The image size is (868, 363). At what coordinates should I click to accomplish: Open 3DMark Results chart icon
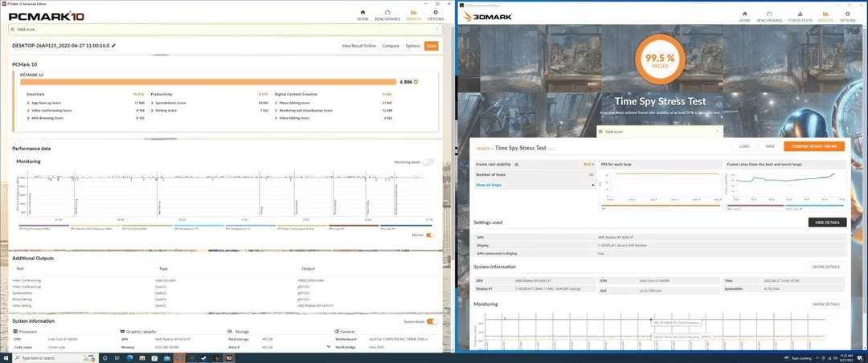pyautogui.click(x=826, y=14)
